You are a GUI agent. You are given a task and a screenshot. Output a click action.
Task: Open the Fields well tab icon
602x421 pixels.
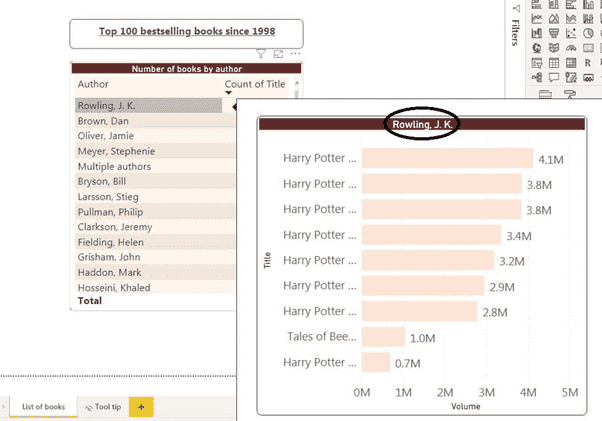pyautogui.click(x=545, y=94)
